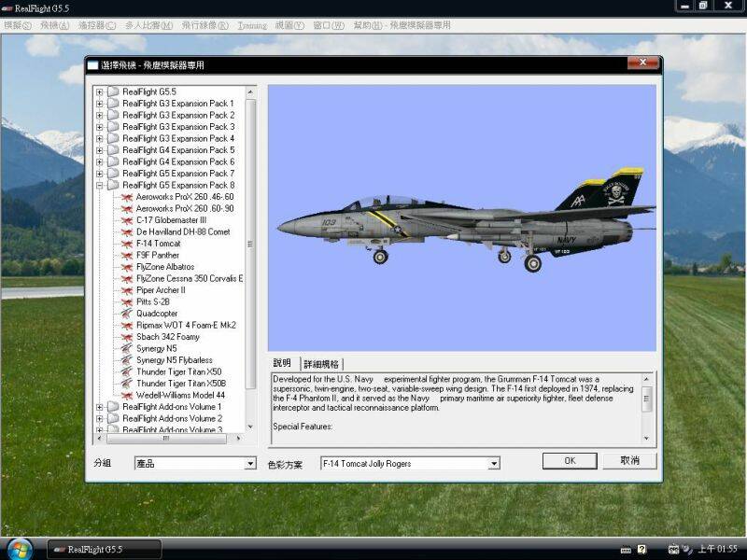This screenshot has height=560, width=747.
Task: Click the helicopter icon beside Thunder Tiger Titan X50
Action: 127,372
